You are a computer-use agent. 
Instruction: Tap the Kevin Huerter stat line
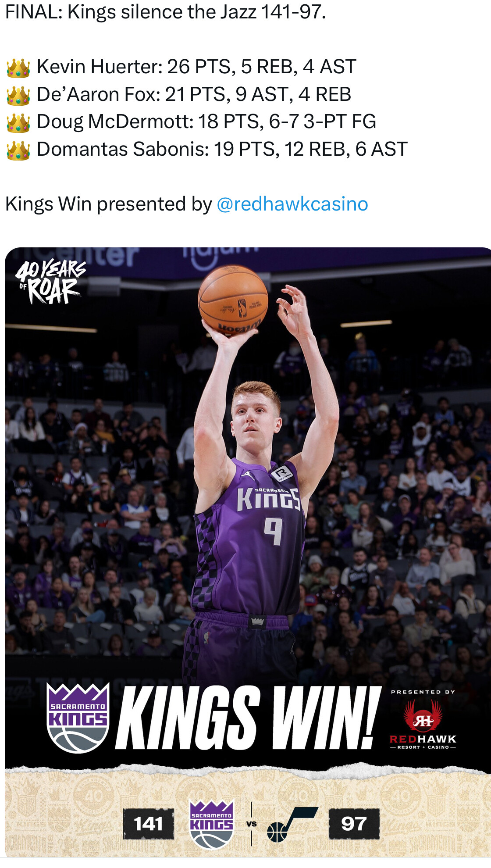click(196, 67)
